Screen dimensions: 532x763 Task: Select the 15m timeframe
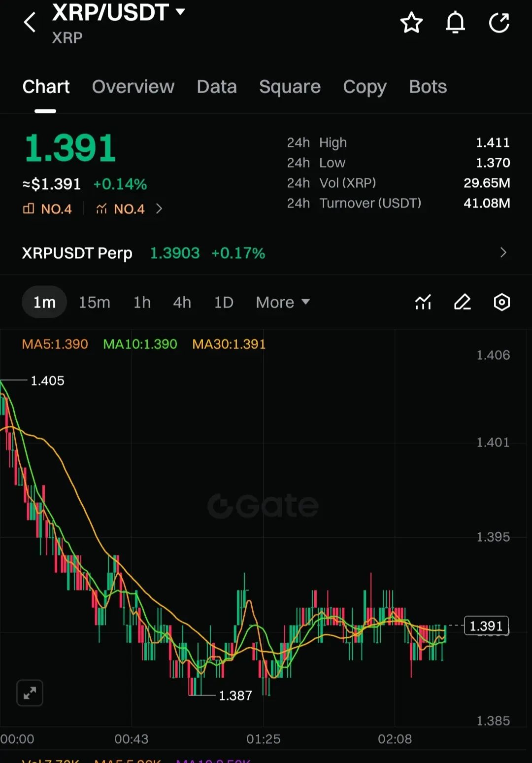pyautogui.click(x=95, y=302)
